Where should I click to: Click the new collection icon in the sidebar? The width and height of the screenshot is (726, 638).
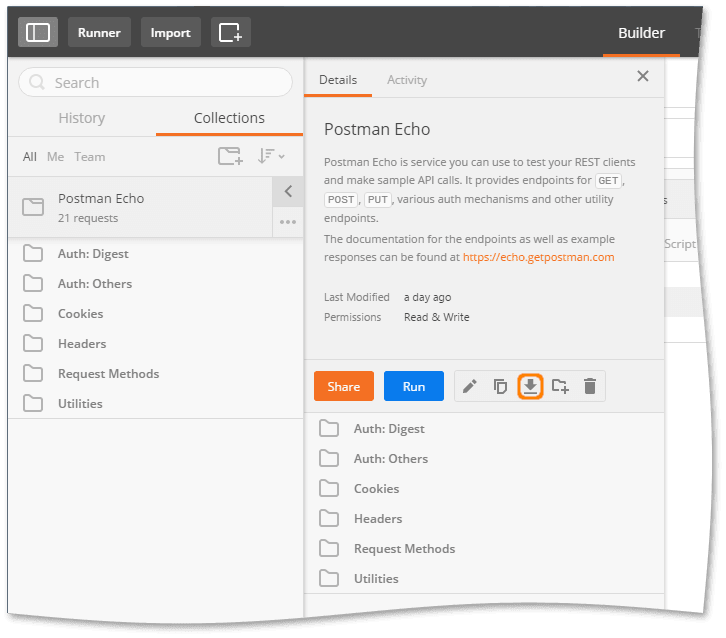[230, 156]
